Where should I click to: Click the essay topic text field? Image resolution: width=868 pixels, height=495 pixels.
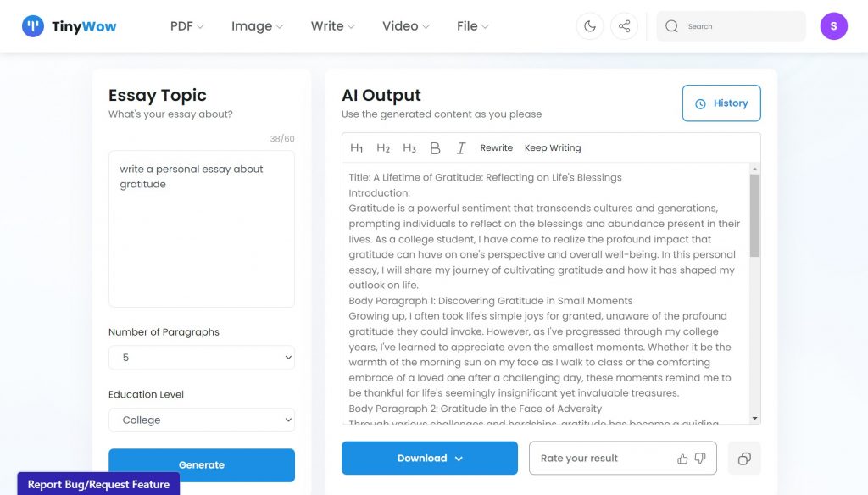(202, 229)
